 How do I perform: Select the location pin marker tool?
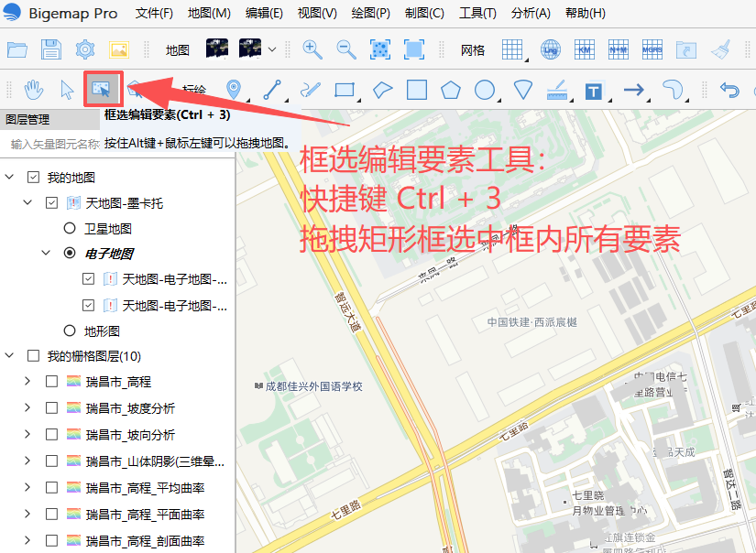(234, 90)
